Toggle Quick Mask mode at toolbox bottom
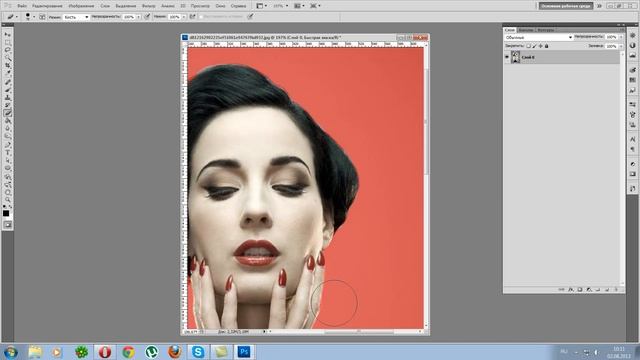 [x=8, y=225]
